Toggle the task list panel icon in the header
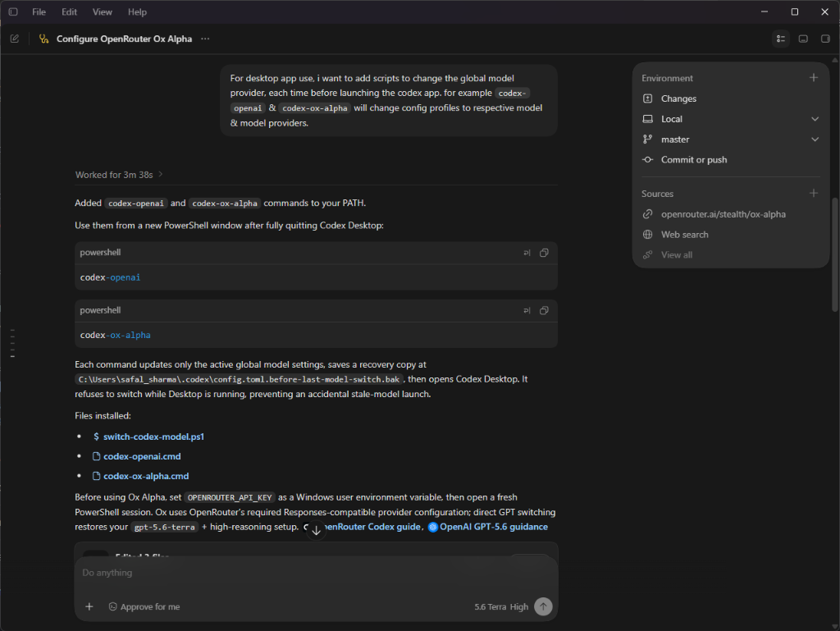The image size is (840, 631). [x=781, y=39]
